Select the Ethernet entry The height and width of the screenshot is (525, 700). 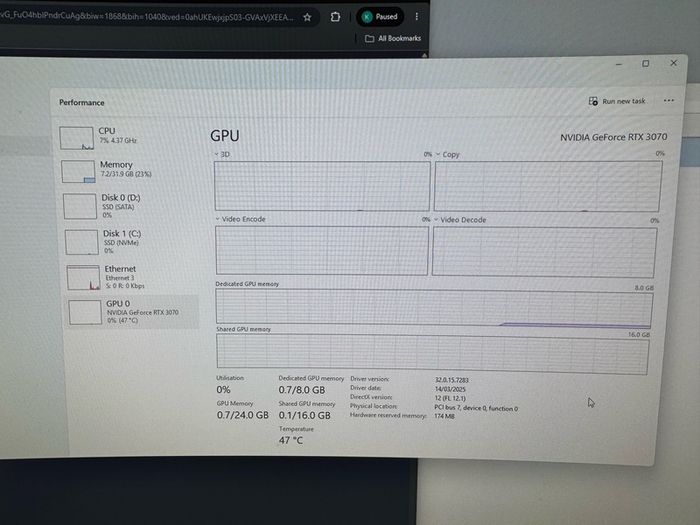coord(132,277)
